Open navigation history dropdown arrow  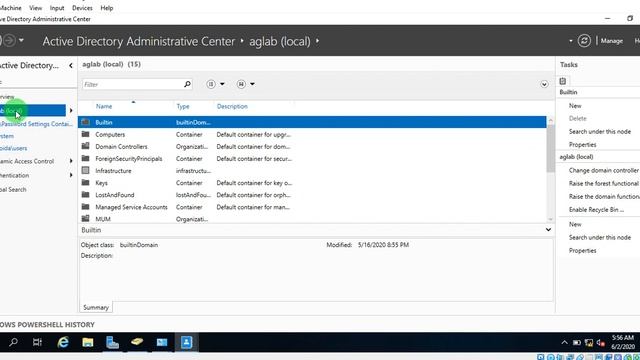click(21, 40)
